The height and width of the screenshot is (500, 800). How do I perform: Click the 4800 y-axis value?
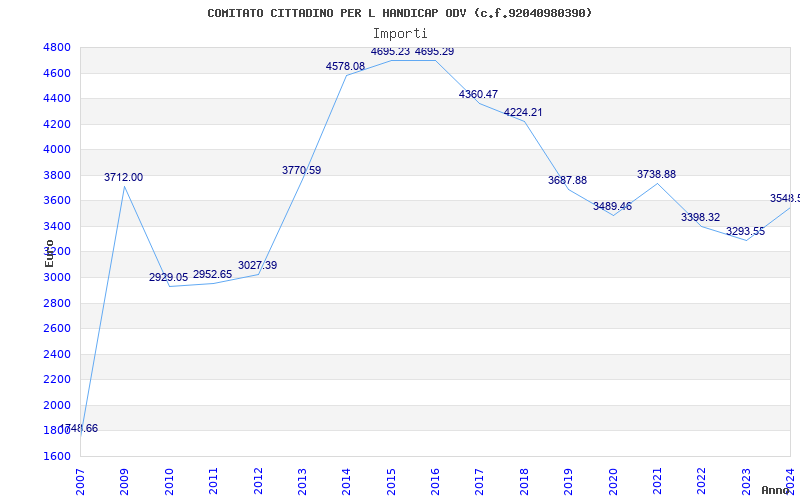[57, 48]
